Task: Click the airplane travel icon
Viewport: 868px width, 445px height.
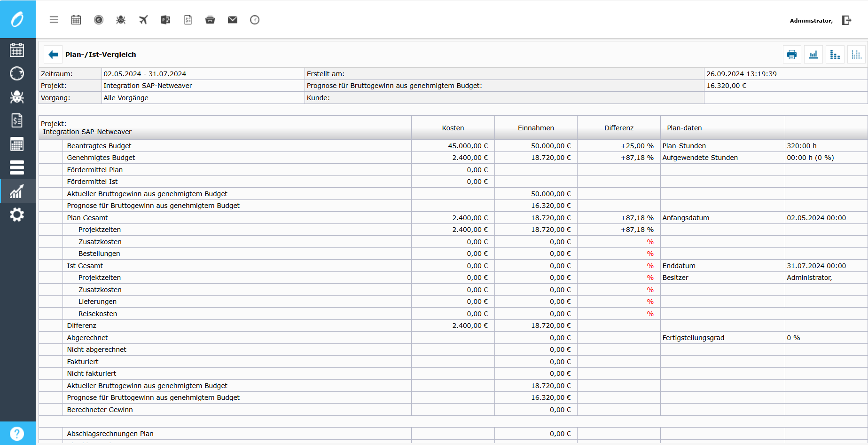Action: pyautogui.click(x=143, y=20)
